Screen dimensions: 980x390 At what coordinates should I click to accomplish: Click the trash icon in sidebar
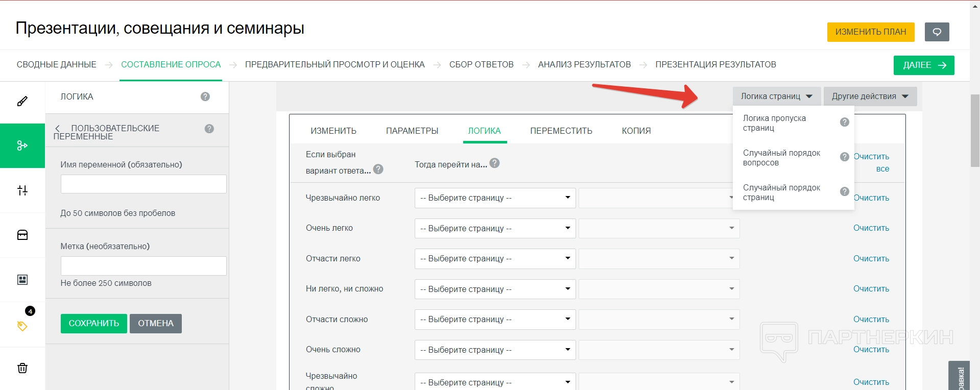point(22,368)
